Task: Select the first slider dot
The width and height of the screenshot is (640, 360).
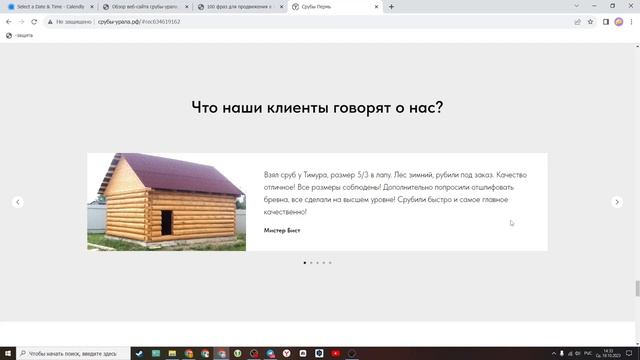Action: pos(304,263)
